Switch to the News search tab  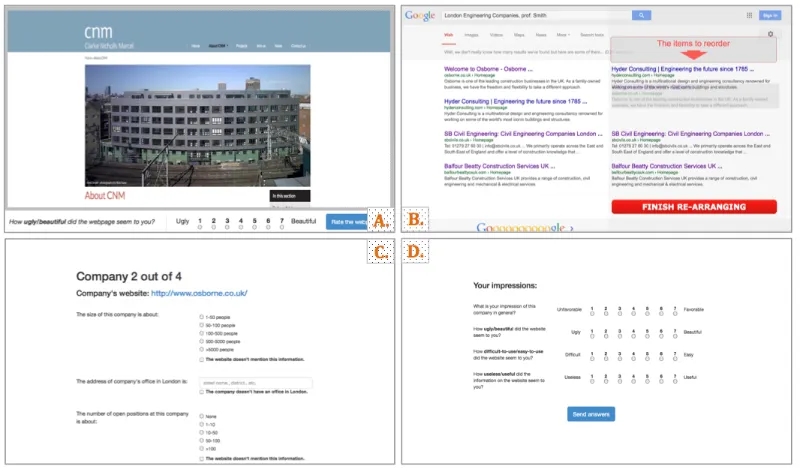coord(541,35)
